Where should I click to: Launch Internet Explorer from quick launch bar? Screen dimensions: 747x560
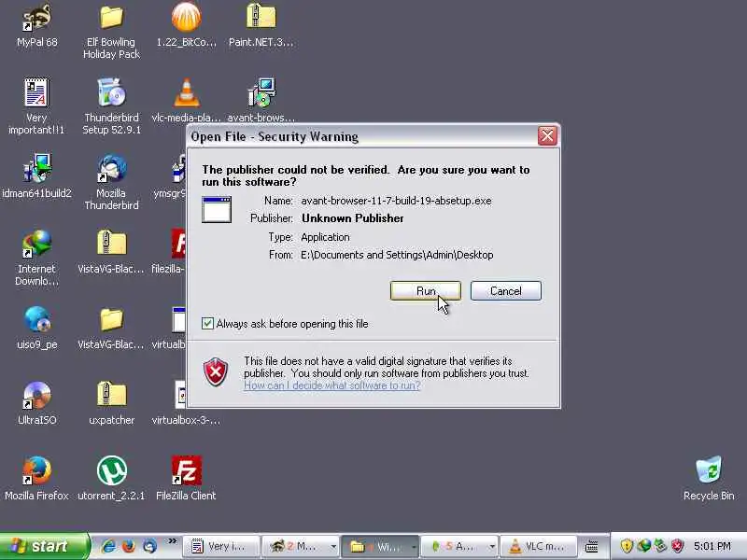tap(107, 546)
